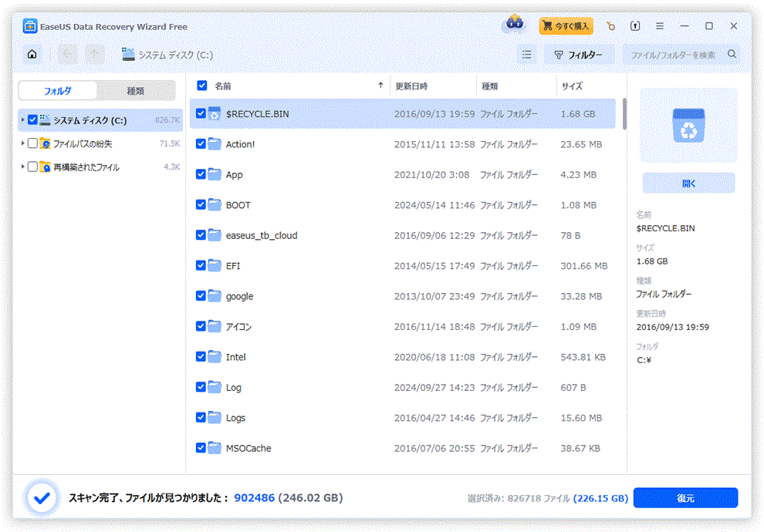The image size is (764, 532).
Task: Expand the 再構築されたファイル tree node
Action: pyautogui.click(x=22, y=167)
